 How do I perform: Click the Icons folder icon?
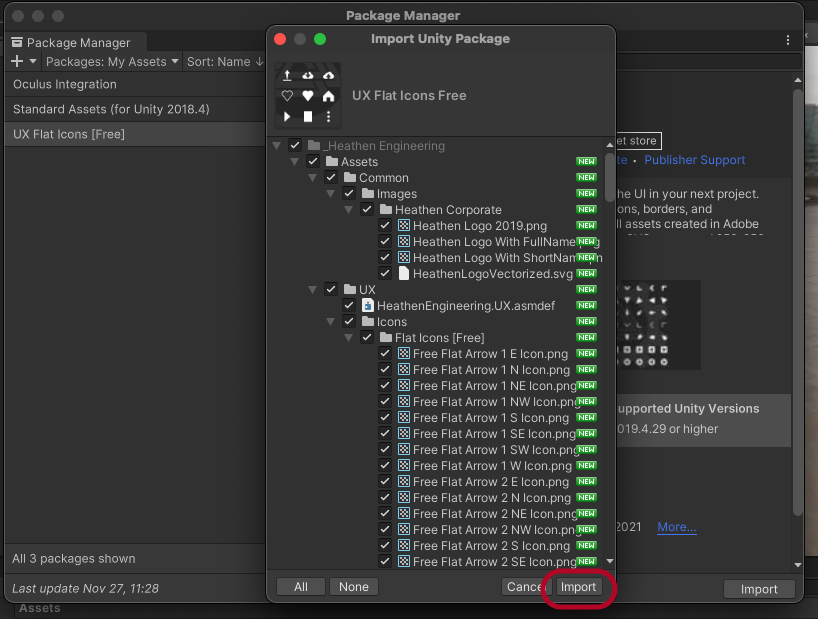368,321
